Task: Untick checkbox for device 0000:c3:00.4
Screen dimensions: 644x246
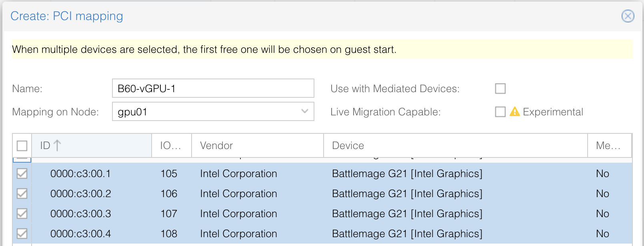Action: tap(22, 234)
